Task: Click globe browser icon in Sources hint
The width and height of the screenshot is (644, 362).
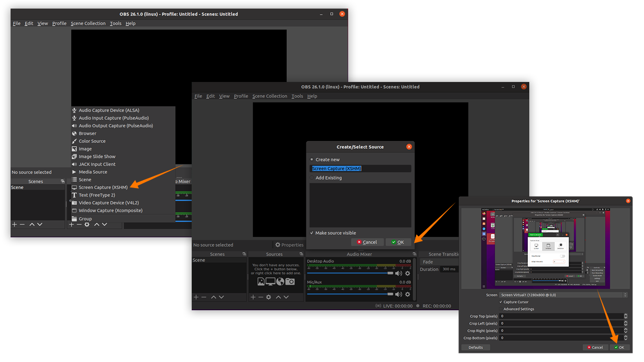Action: (x=280, y=282)
